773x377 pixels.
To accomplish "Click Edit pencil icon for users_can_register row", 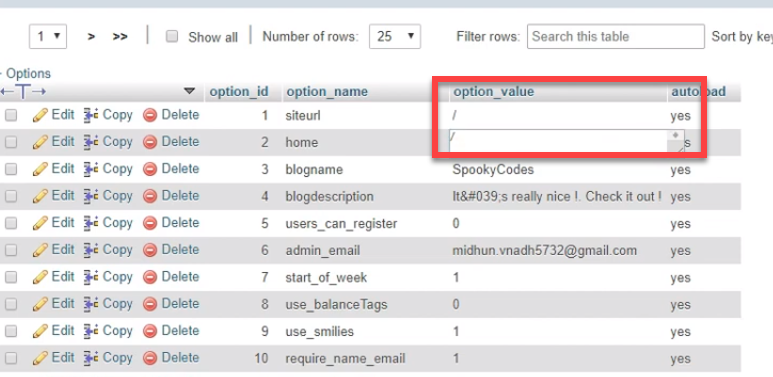I will tap(40, 223).
